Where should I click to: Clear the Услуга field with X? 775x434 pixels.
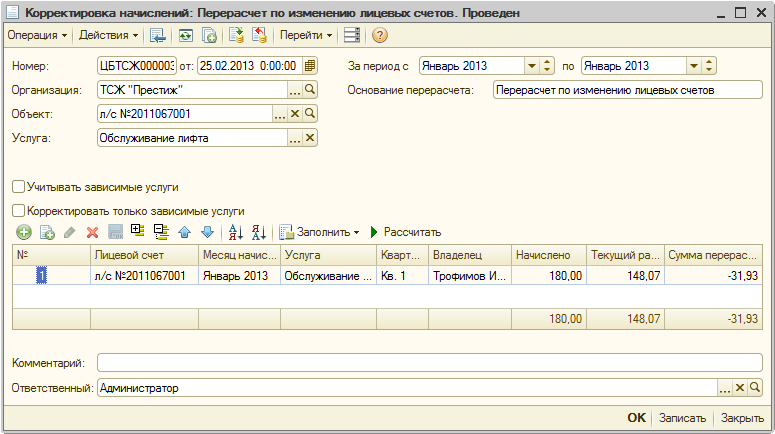[310, 138]
